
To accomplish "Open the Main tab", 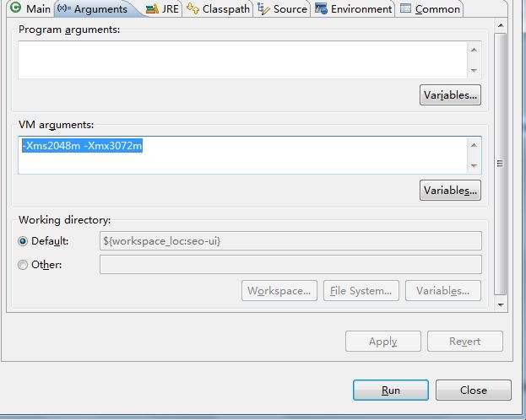I will (x=30, y=8).
